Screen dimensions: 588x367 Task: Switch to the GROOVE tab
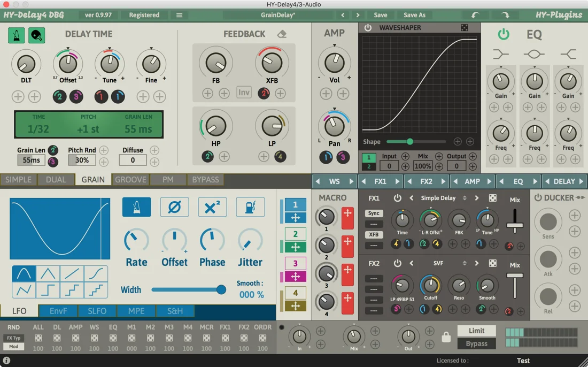130,180
